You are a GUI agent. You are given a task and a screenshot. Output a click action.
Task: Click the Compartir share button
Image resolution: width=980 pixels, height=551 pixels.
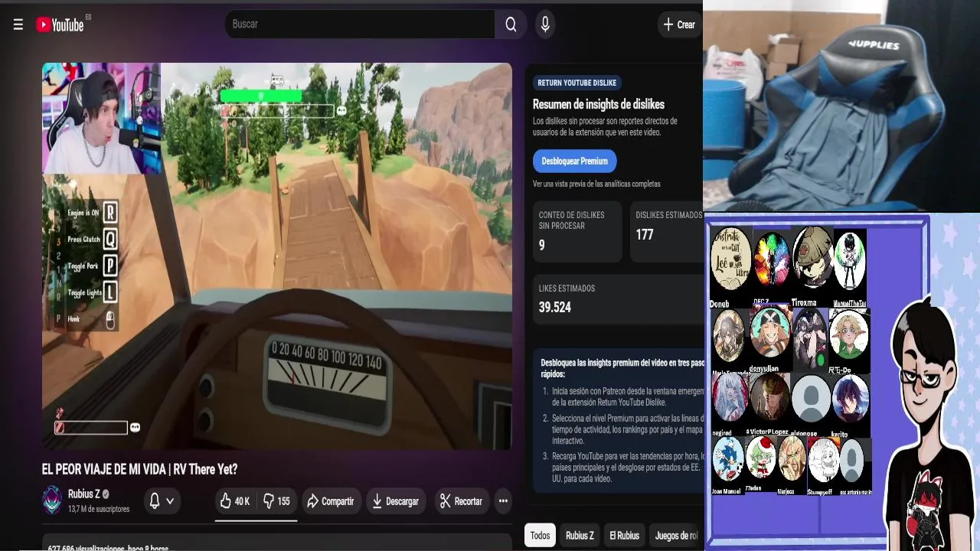tap(331, 501)
